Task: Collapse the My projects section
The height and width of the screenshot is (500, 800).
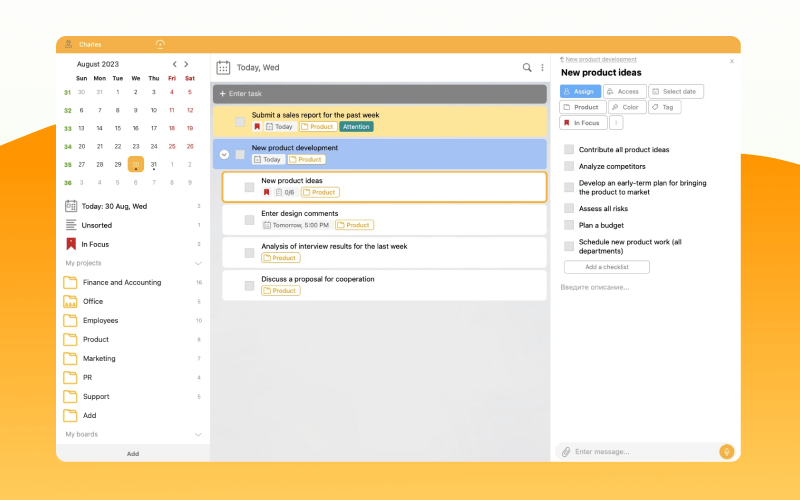Action: (x=198, y=263)
